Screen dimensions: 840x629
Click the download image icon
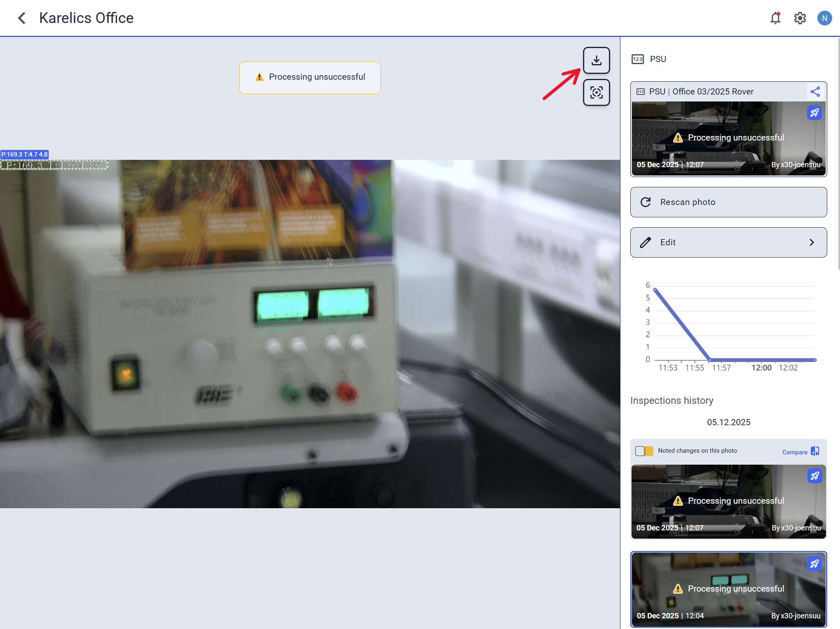pos(596,60)
